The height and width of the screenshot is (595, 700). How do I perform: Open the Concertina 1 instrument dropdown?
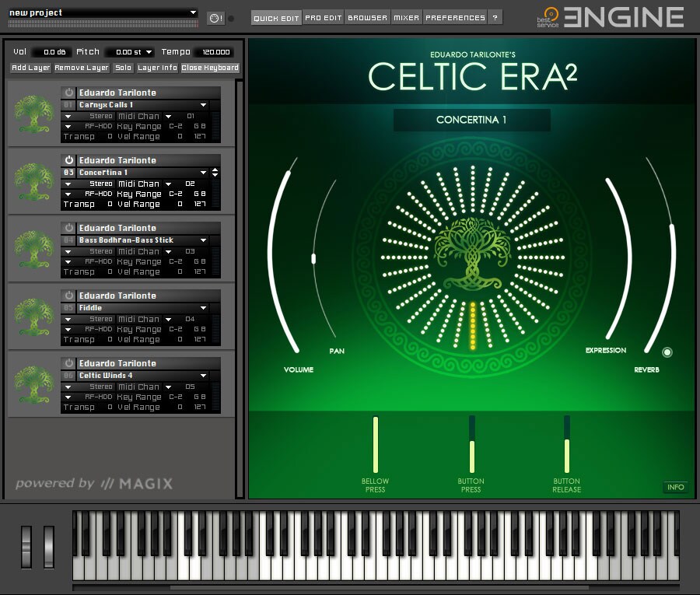point(203,173)
